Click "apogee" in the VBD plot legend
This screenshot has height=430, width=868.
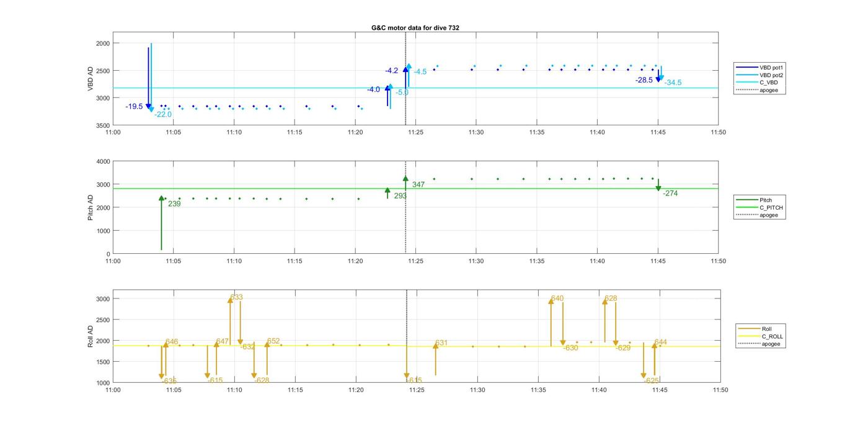coord(756,90)
